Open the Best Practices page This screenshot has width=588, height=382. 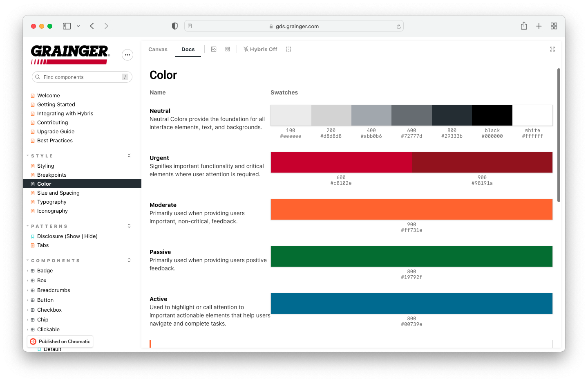tap(55, 141)
